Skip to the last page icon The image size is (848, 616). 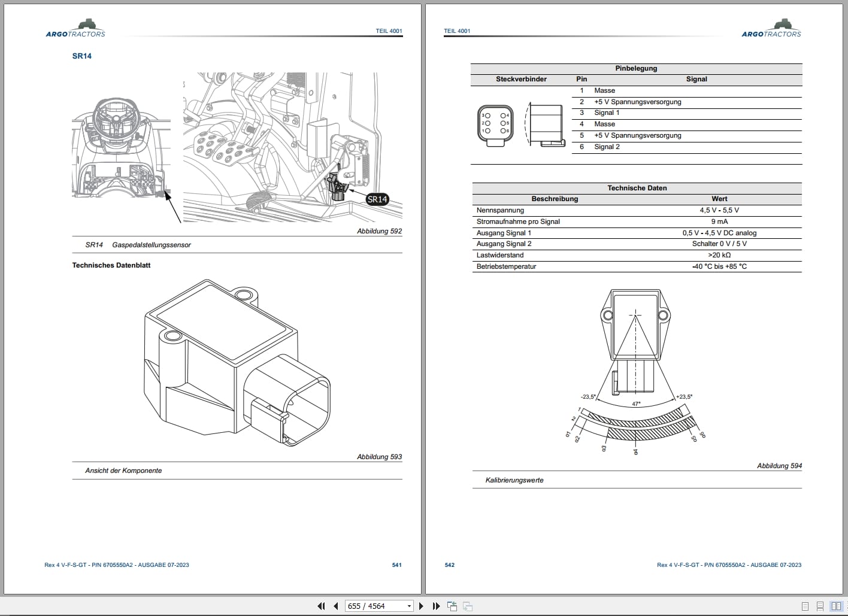(x=435, y=606)
